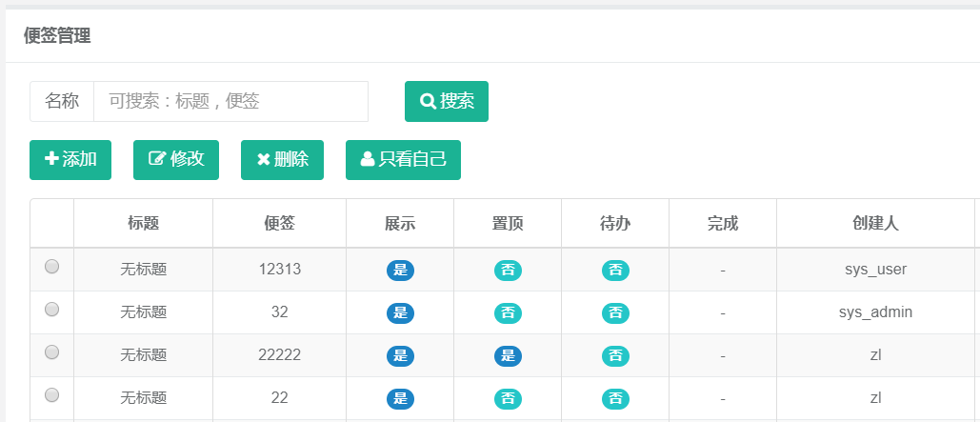Click the 便签管理 page heading

[x=57, y=35]
